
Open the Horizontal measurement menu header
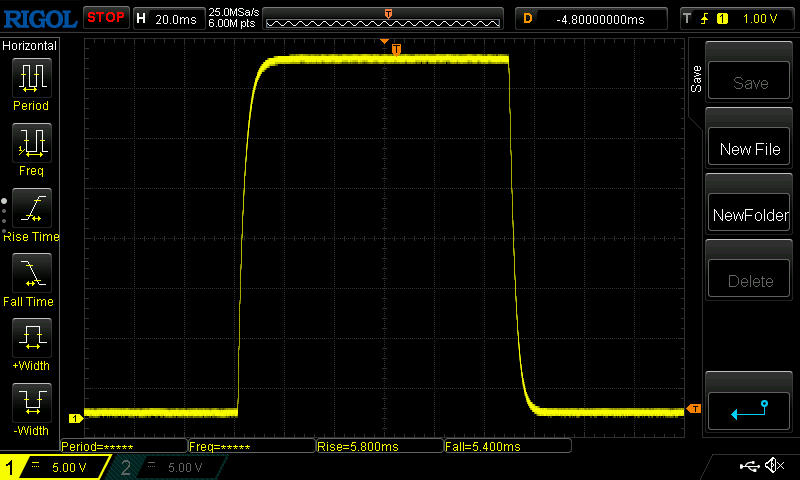click(31, 46)
